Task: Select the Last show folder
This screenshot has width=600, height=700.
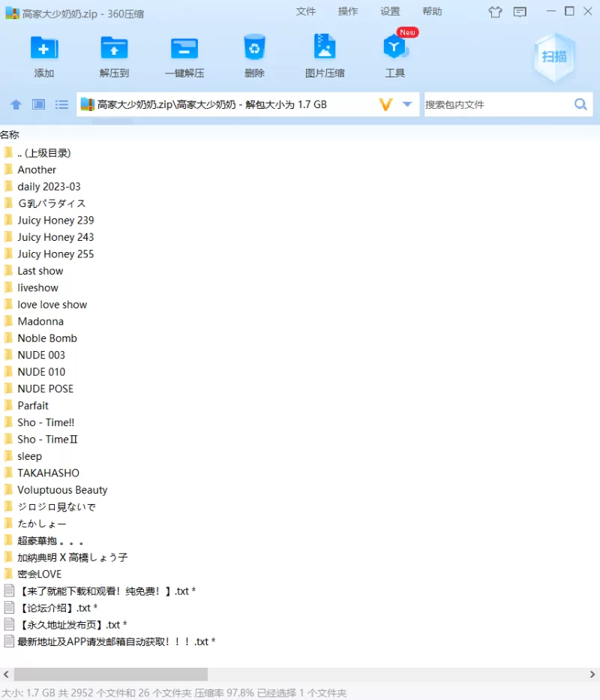Action: [x=40, y=271]
